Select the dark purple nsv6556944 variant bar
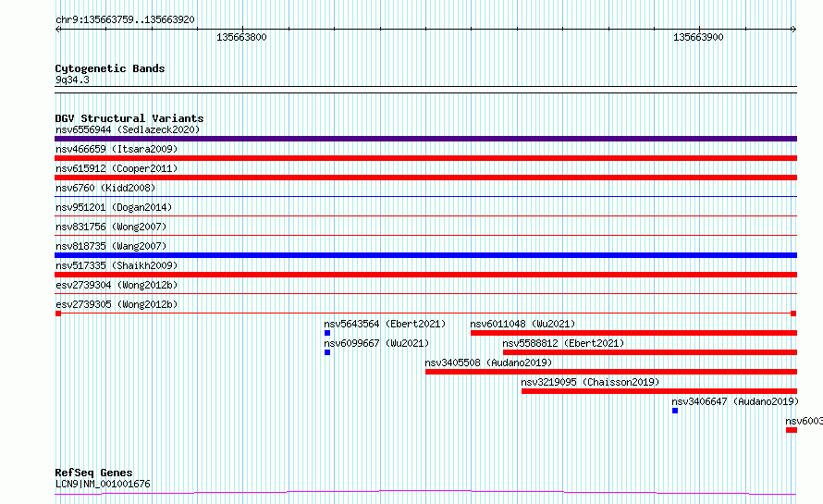823x504 pixels. tap(425, 139)
